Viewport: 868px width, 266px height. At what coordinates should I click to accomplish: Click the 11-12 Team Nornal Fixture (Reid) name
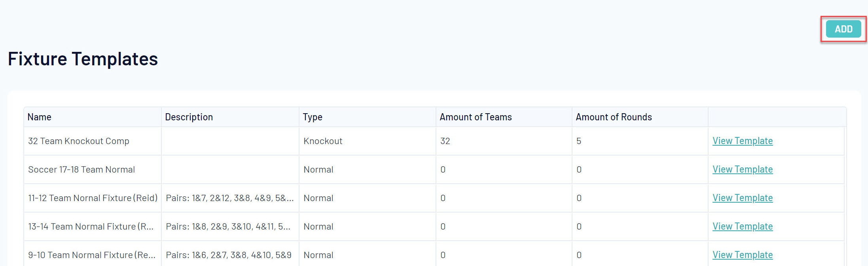(93, 198)
